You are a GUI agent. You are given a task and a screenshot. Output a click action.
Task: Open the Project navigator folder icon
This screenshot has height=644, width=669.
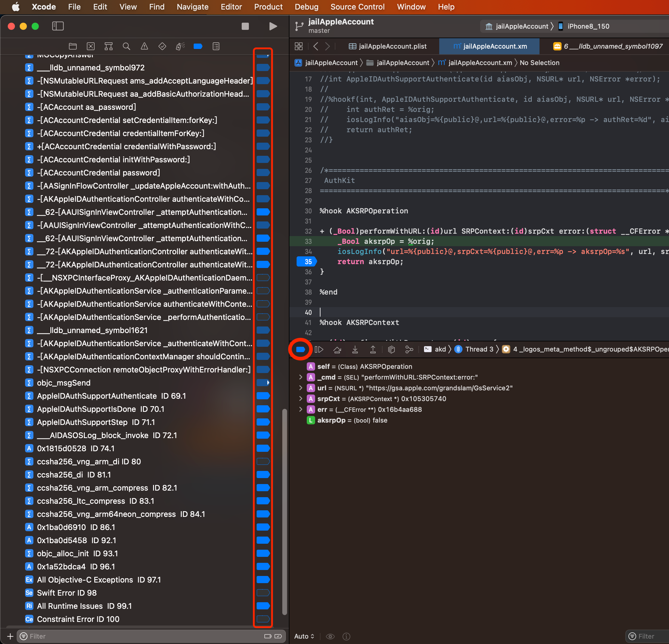[73, 46]
